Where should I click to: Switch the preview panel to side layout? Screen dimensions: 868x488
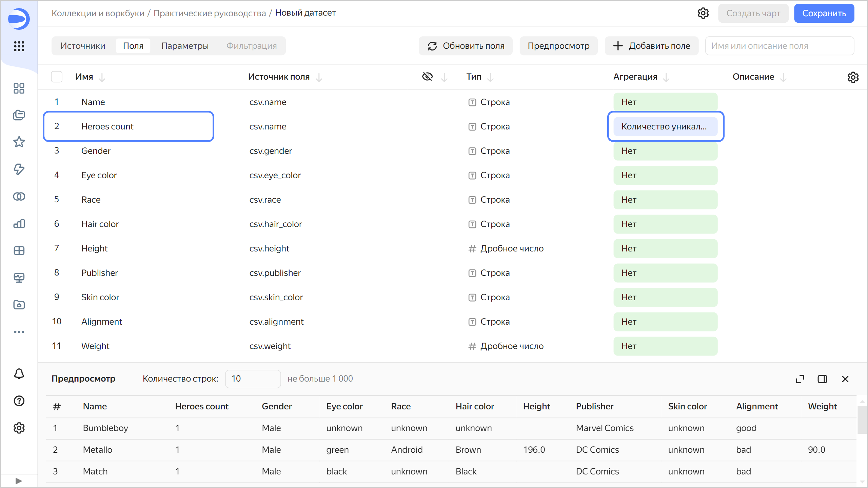point(822,379)
